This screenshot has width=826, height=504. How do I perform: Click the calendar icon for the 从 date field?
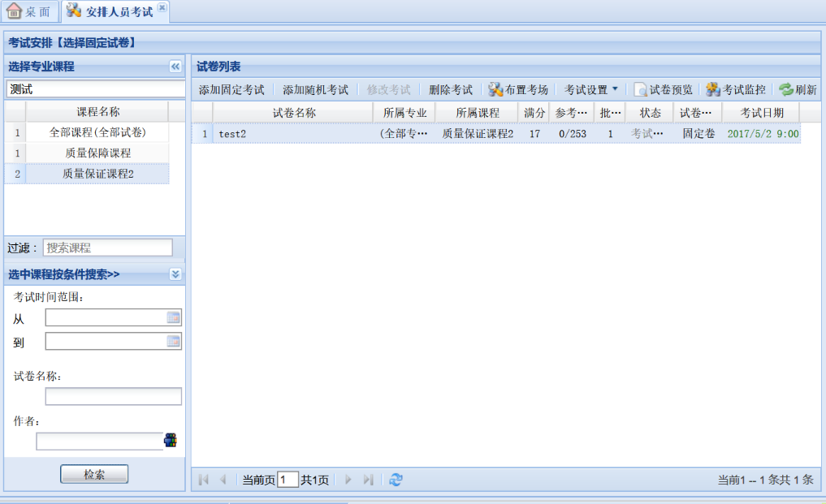pyautogui.click(x=173, y=318)
